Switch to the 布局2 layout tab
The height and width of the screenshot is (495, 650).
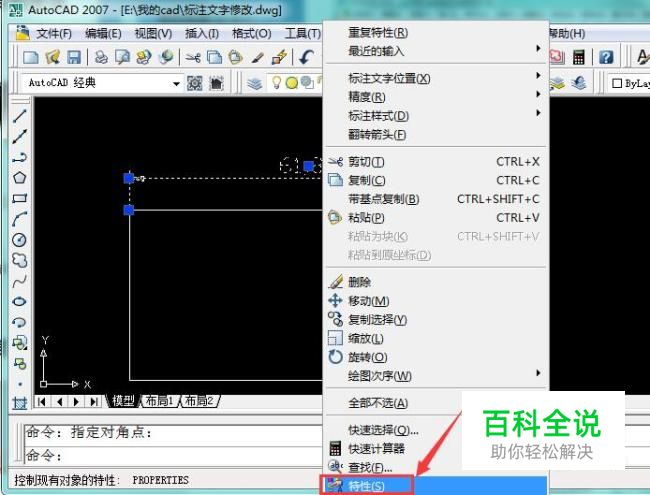199,401
